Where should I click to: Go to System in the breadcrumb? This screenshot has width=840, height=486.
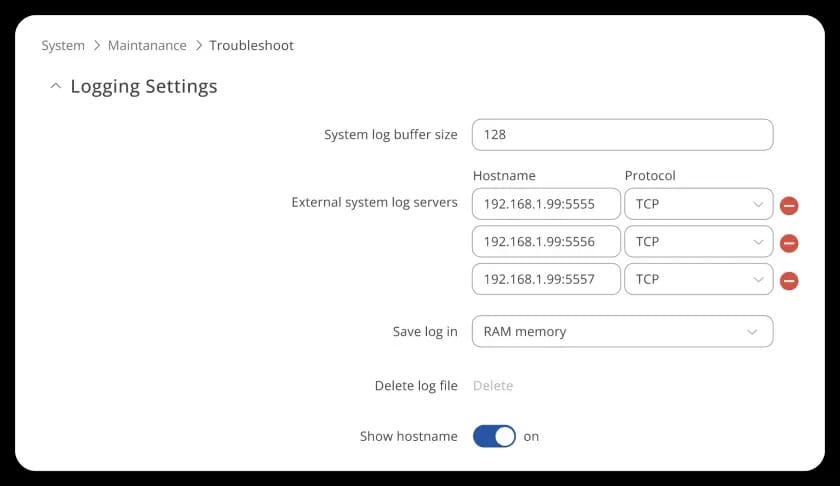coord(63,46)
